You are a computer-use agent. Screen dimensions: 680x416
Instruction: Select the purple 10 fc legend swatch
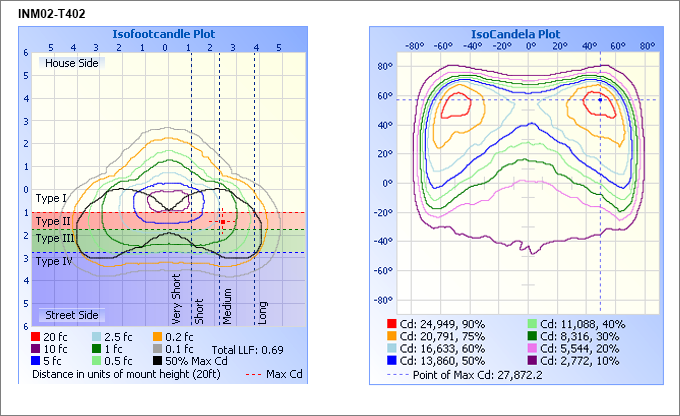pos(37,348)
